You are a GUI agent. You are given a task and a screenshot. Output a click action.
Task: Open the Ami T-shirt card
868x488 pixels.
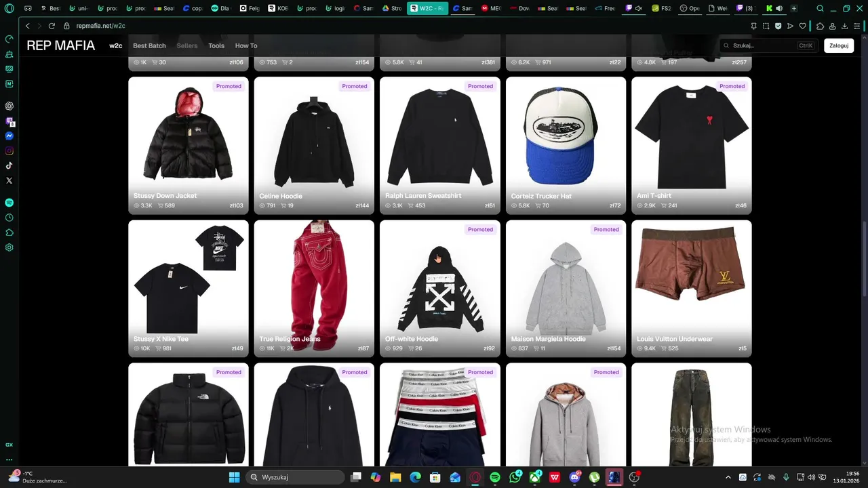click(x=692, y=146)
